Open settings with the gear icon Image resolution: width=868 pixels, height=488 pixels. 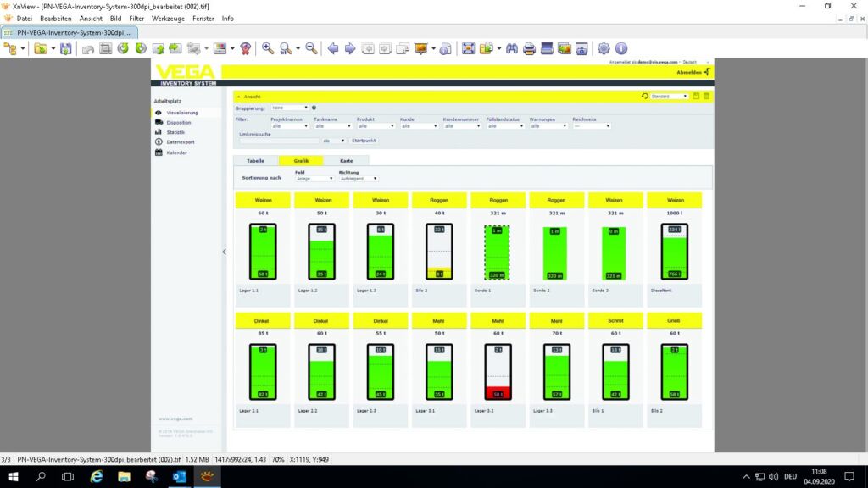[x=604, y=49]
